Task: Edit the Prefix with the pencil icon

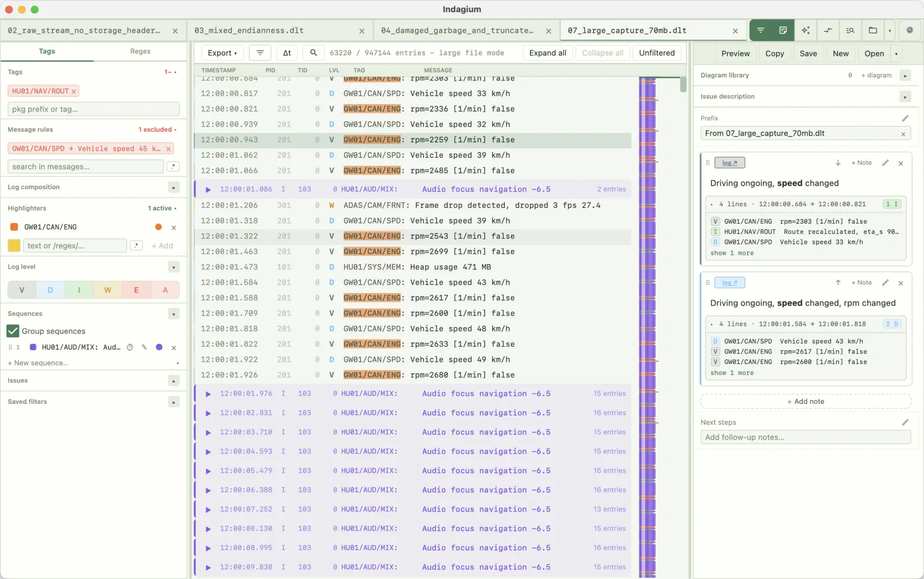Action: coord(905,118)
